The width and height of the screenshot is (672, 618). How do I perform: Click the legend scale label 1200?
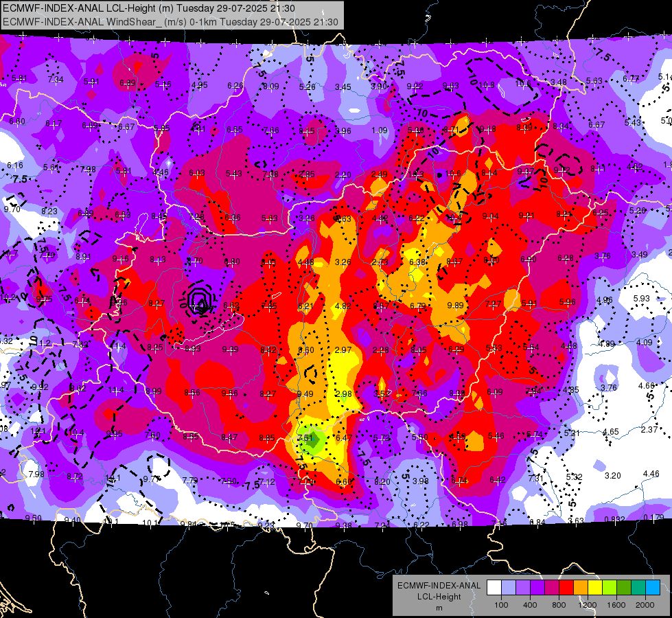(x=587, y=605)
